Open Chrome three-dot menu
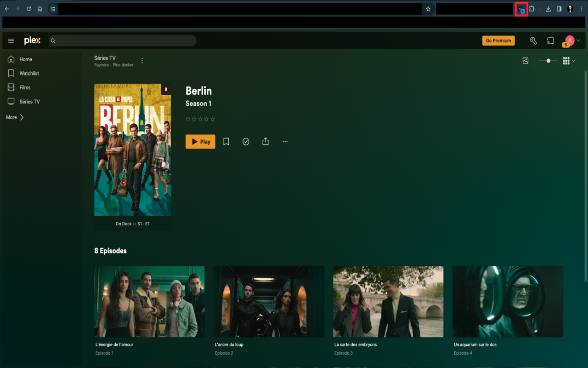 pyautogui.click(x=581, y=9)
